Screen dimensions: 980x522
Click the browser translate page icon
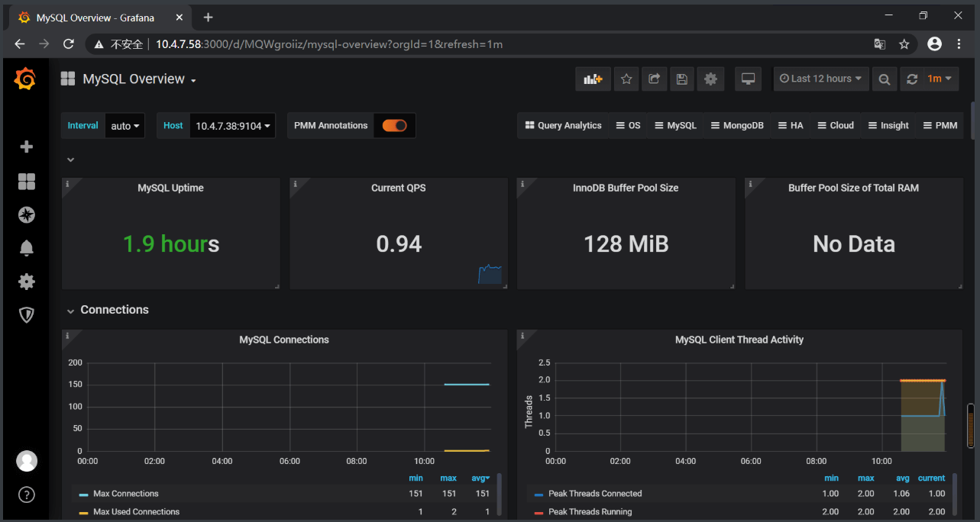(x=880, y=44)
